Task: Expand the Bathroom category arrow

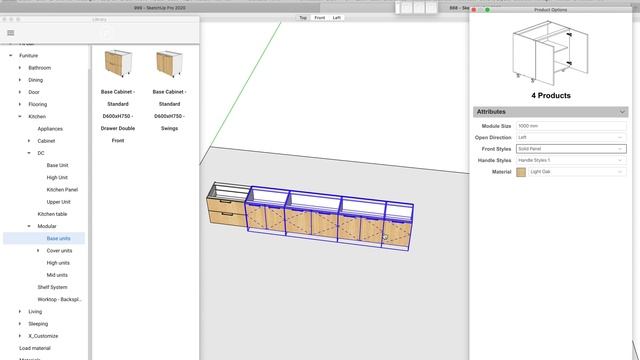Action: pyautogui.click(x=20, y=68)
